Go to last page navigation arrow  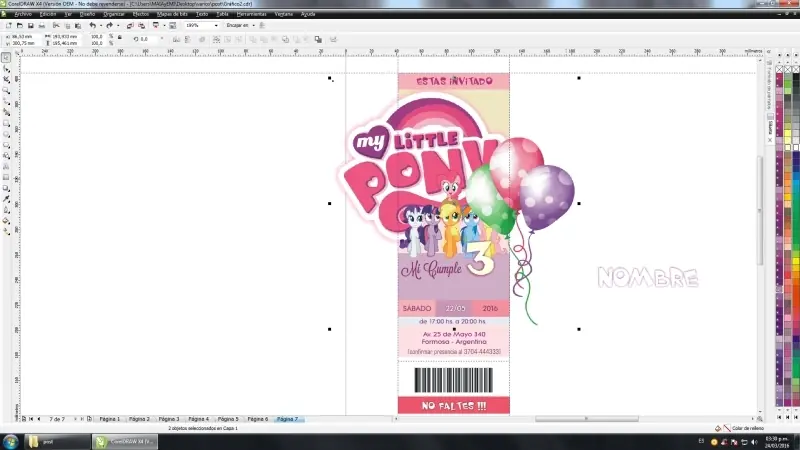pos(82,419)
